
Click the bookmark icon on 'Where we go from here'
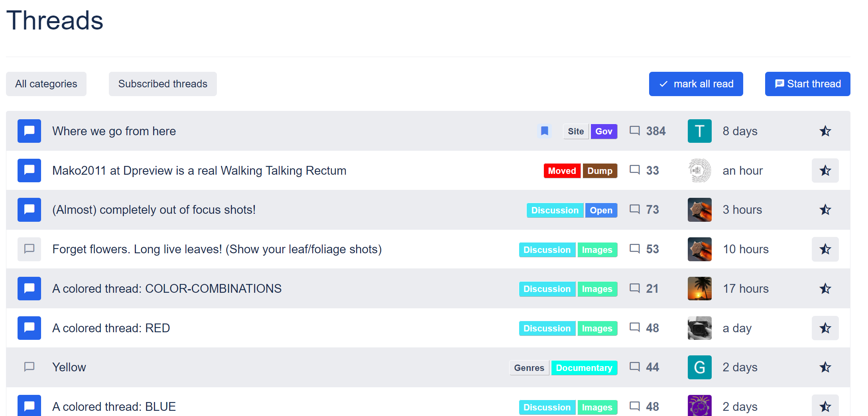(544, 131)
